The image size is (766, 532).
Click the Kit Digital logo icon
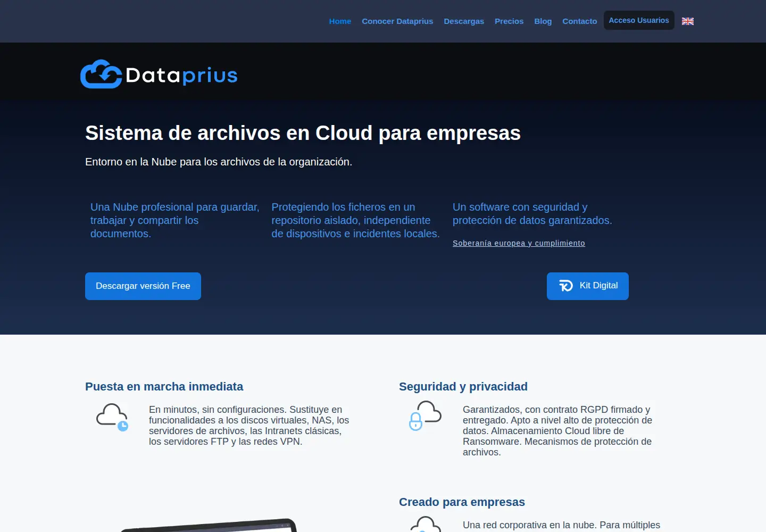click(566, 286)
